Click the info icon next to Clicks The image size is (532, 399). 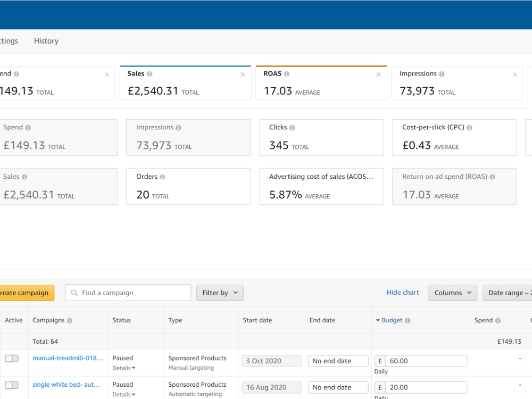(x=292, y=128)
